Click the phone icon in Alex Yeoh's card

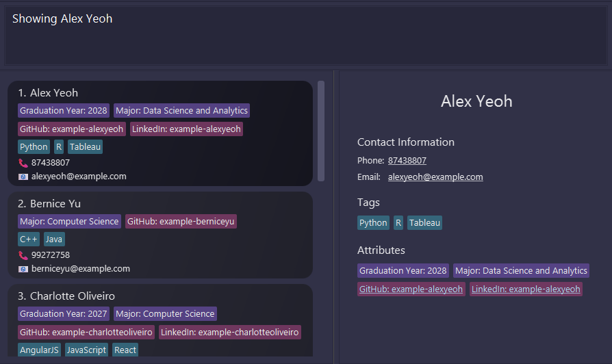(x=23, y=163)
